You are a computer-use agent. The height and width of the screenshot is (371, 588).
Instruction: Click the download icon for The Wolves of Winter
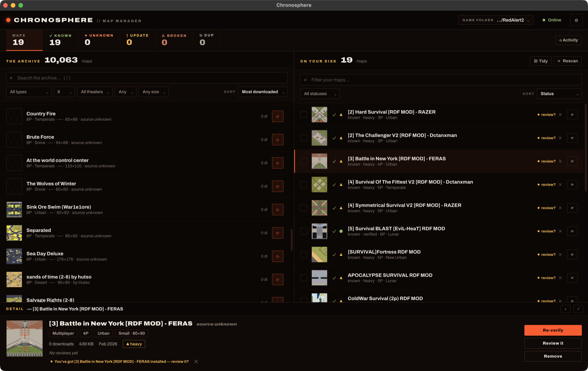[x=277, y=186]
